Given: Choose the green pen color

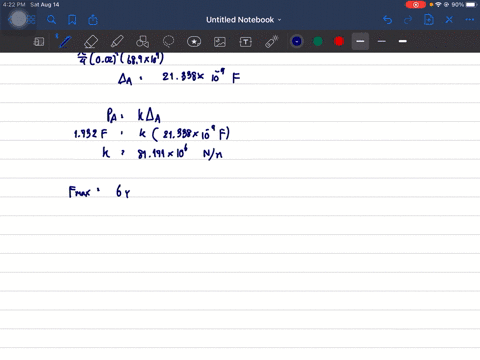Looking at the screenshot, I should click(318, 41).
